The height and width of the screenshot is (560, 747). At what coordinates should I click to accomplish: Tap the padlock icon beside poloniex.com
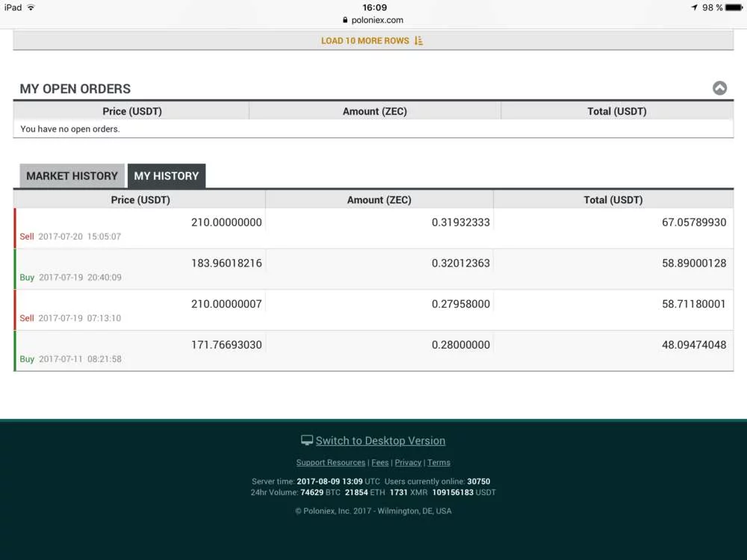(x=345, y=20)
